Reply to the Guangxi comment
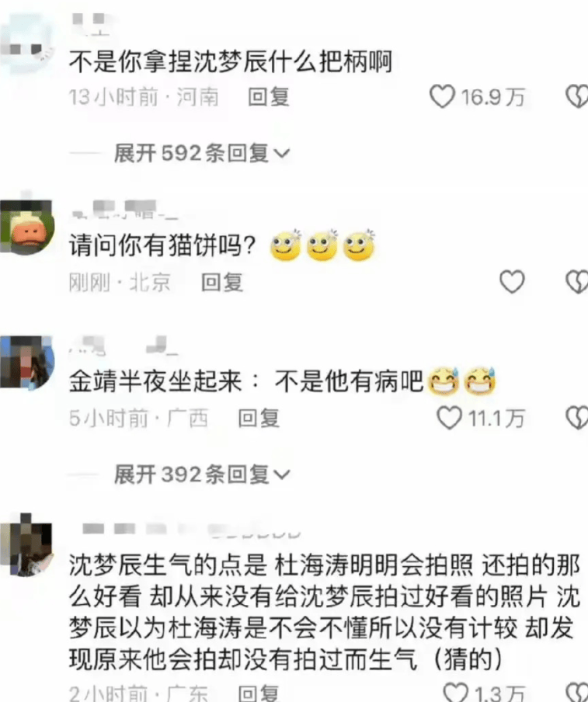 259,418
